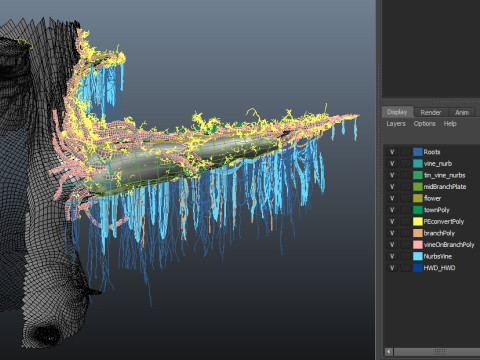Click the HWD_HWD dark blue swatch
The height and width of the screenshot is (360, 480).
click(418, 268)
